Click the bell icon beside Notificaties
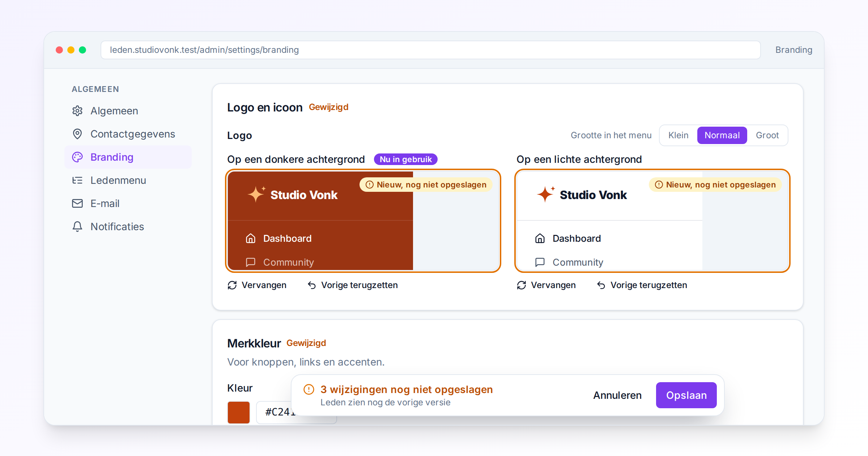The image size is (868, 456). 77,227
